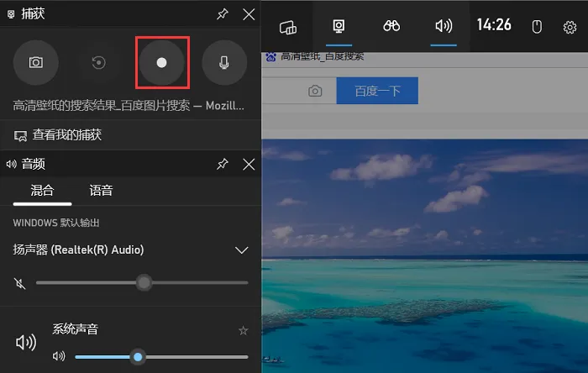
Task: Toggle mouse click-through icon in Game Bar
Action: click(x=537, y=27)
